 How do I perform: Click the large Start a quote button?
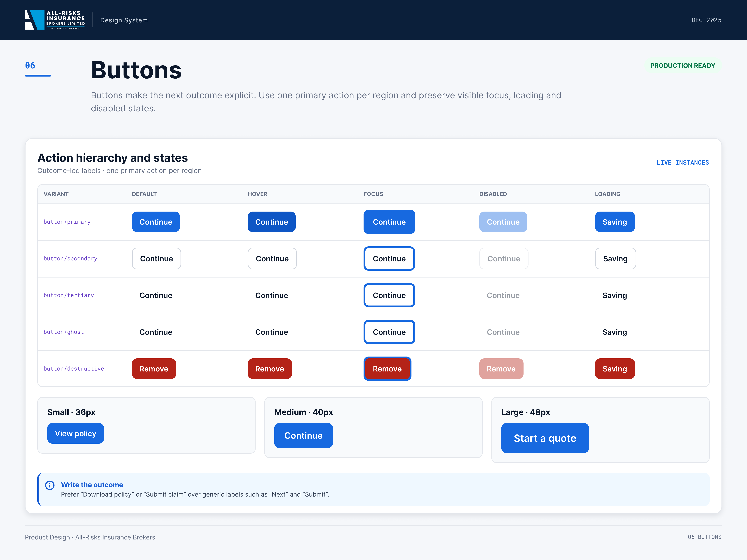click(545, 438)
